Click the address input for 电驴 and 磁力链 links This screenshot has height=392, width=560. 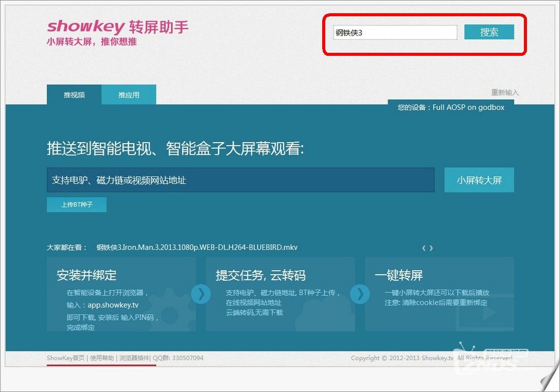click(241, 180)
